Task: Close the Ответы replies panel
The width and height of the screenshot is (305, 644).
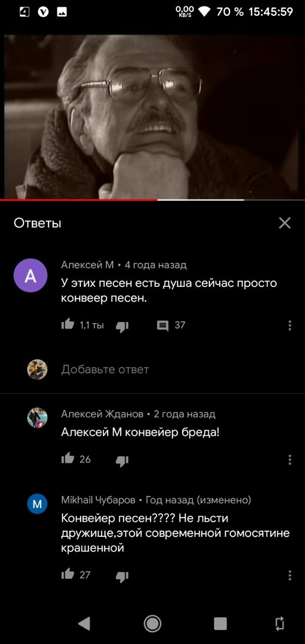Action: point(285,223)
